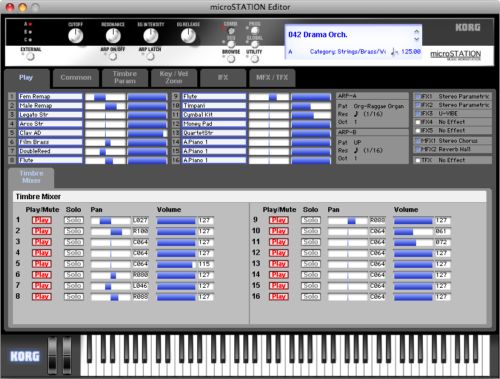Step program down with the display arrow
The height and width of the screenshot is (379, 500).
pyautogui.click(x=417, y=39)
